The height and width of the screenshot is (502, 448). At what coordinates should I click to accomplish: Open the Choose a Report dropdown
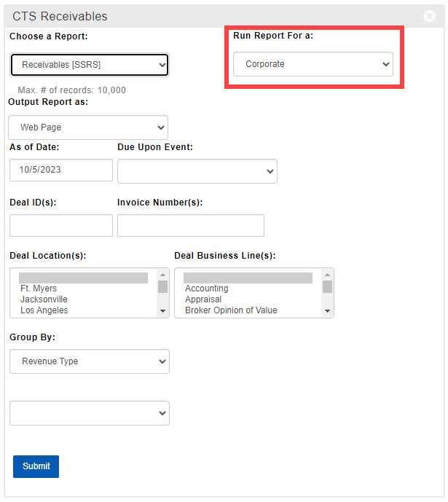[x=90, y=65]
